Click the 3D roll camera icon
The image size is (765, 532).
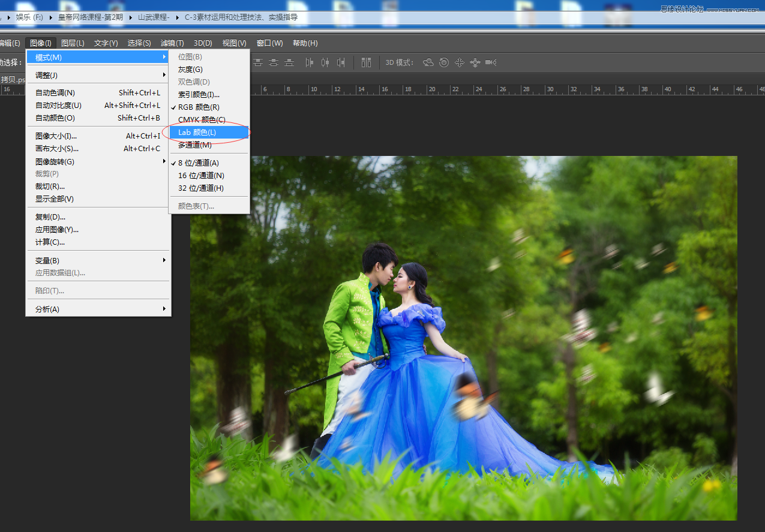point(444,62)
